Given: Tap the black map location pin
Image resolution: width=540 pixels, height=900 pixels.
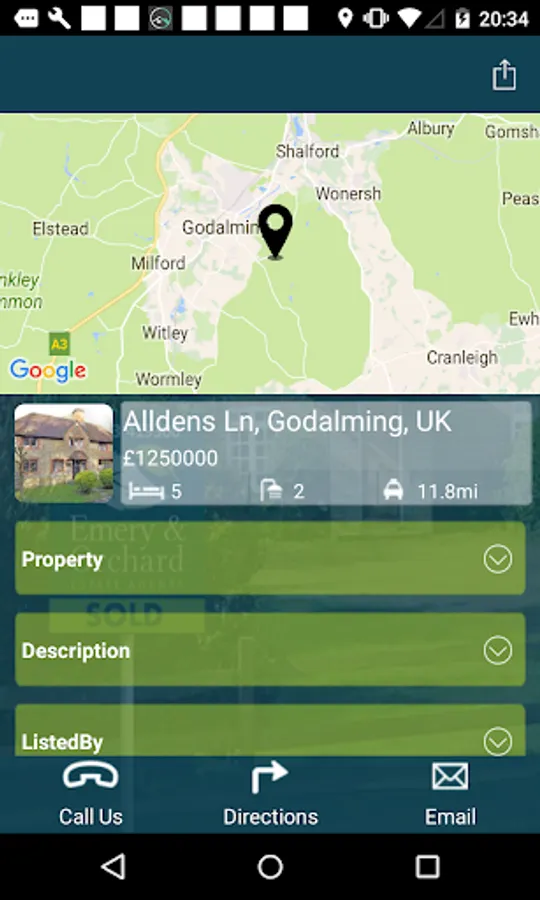Looking at the screenshot, I should (275, 231).
